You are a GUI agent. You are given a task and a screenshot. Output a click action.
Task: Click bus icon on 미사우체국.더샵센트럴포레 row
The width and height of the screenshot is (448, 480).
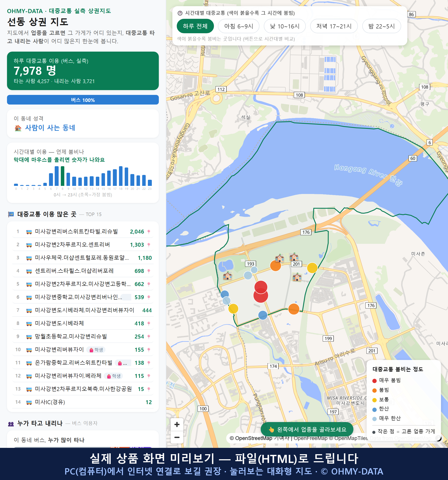point(29,258)
